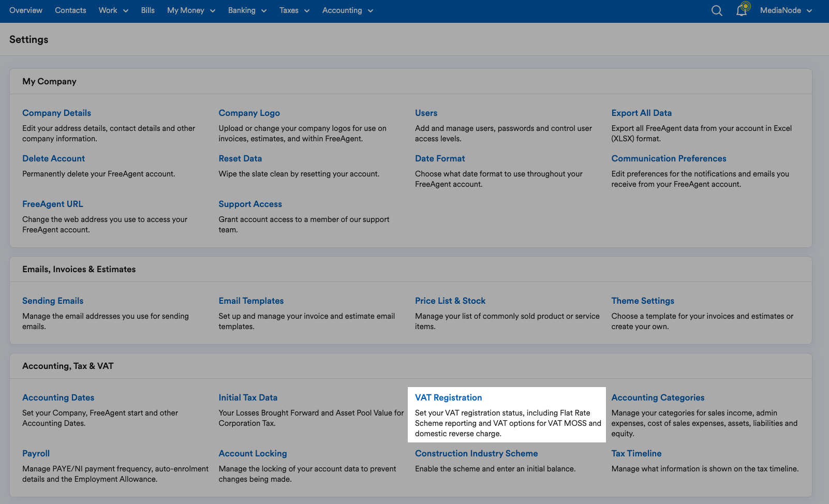Click the Theme Settings link
The height and width of the screenshot is (504, 829).
[642, 301]
